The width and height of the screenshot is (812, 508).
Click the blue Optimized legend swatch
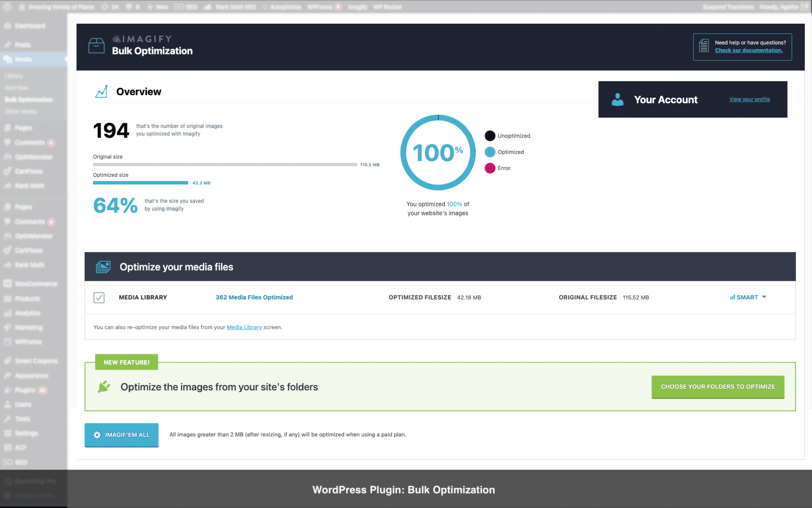click(490, 152)
